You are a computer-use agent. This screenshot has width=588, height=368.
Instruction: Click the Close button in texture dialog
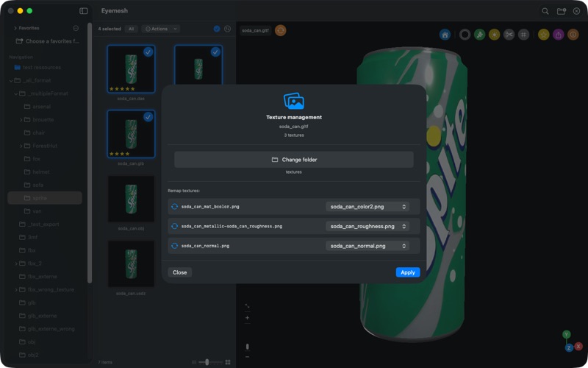[179, 272]
